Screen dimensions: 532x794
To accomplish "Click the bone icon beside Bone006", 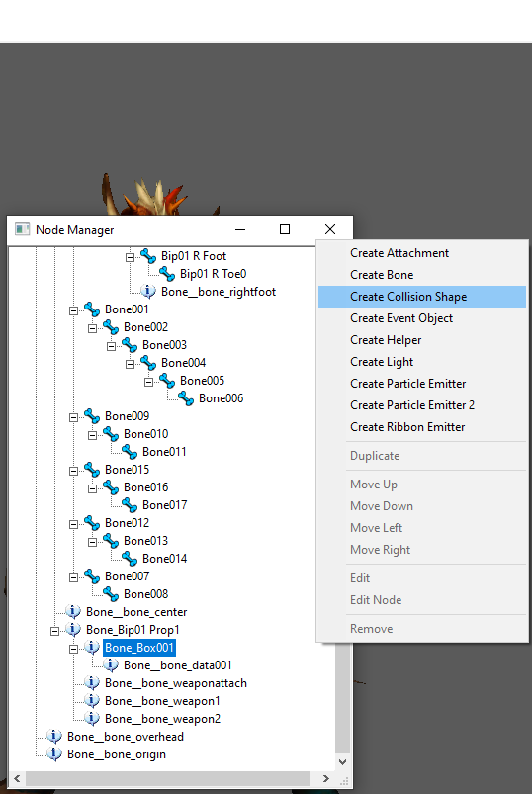I will tap(186, 398).
